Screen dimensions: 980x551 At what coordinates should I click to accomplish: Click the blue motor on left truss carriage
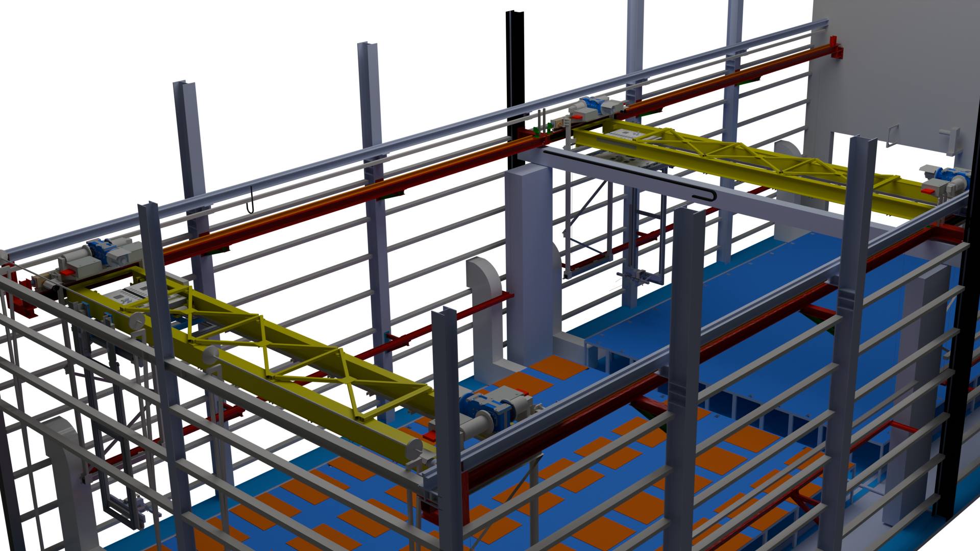pyautogui.click(x=104, y=252)
